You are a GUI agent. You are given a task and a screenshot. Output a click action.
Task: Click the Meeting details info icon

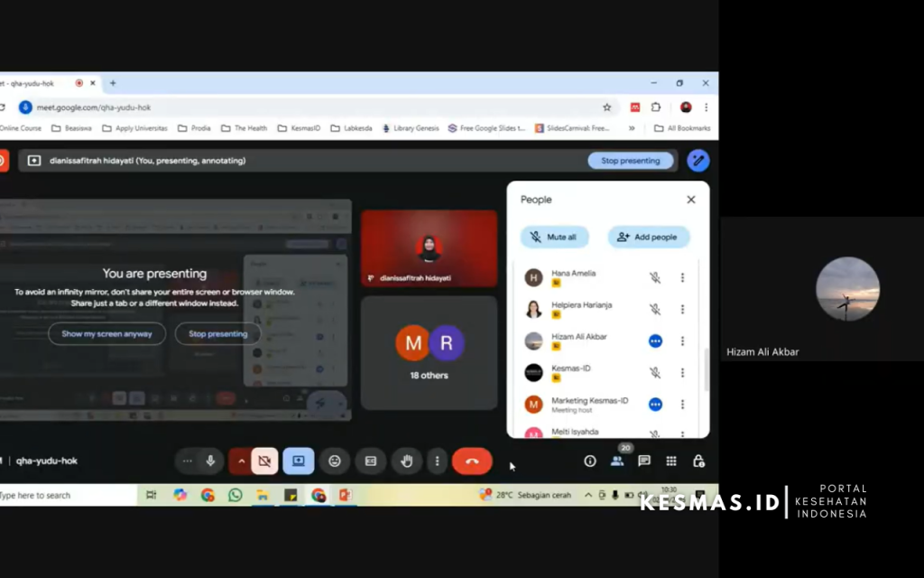tap(590, 461)
